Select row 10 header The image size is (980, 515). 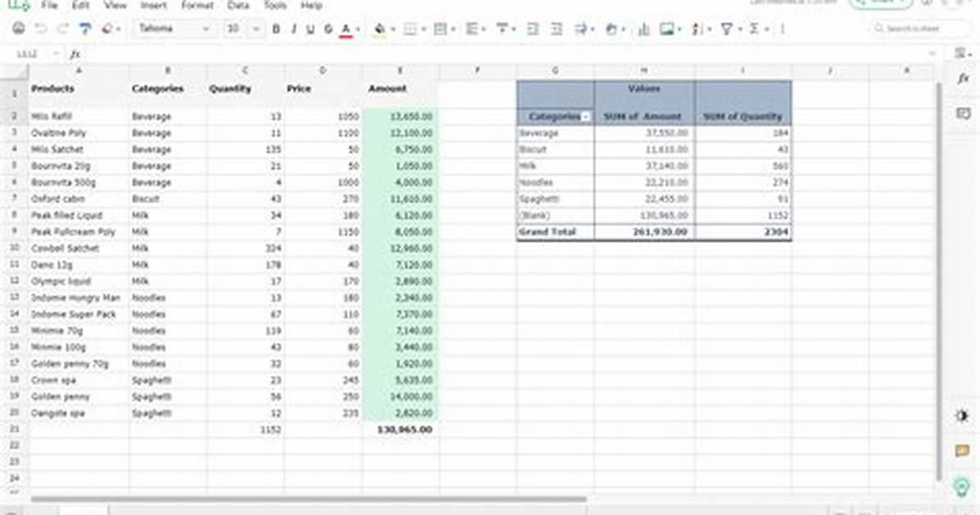click(14, 248)
